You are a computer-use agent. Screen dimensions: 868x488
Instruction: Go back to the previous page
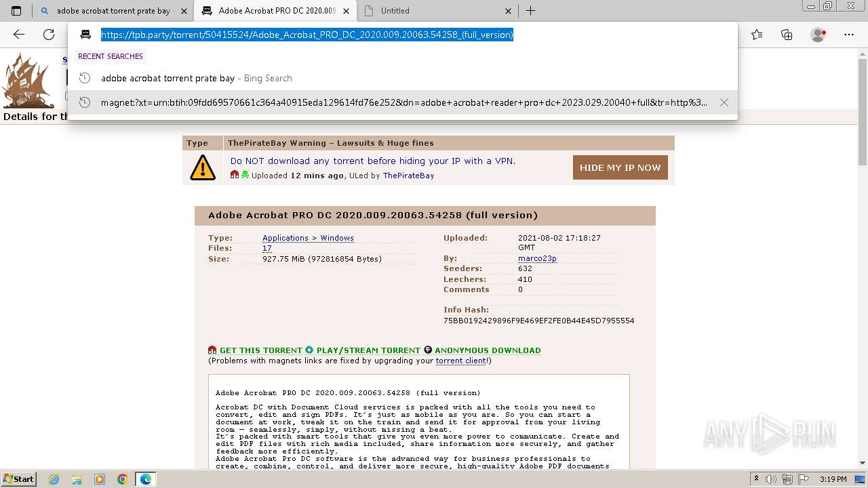(19, 35)
